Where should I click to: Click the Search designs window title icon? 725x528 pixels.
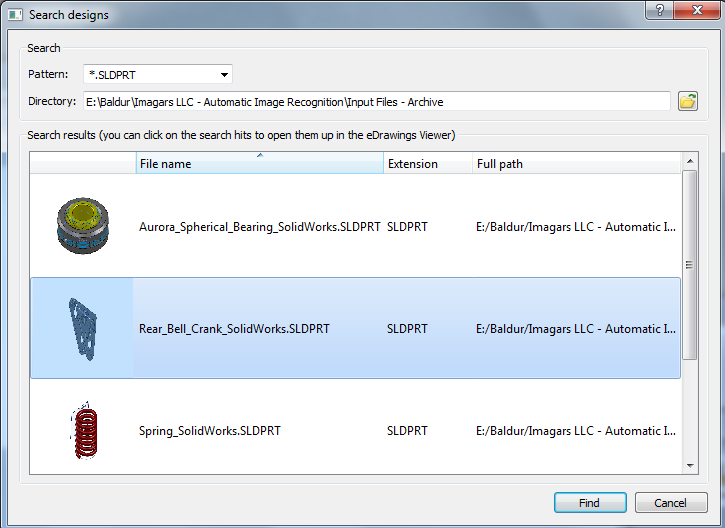(14, 15)
